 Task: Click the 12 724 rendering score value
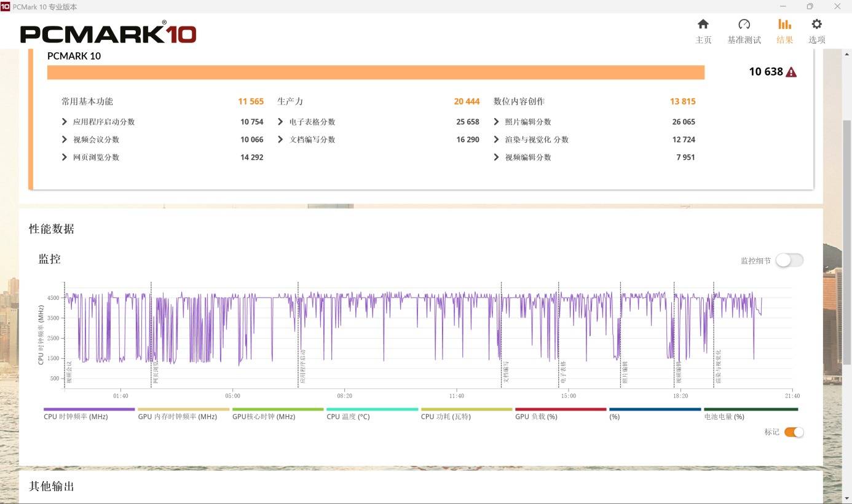684,140
